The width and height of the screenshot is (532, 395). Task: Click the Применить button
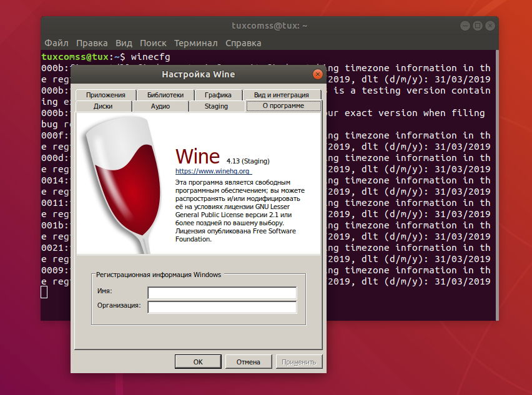point(298,362)
